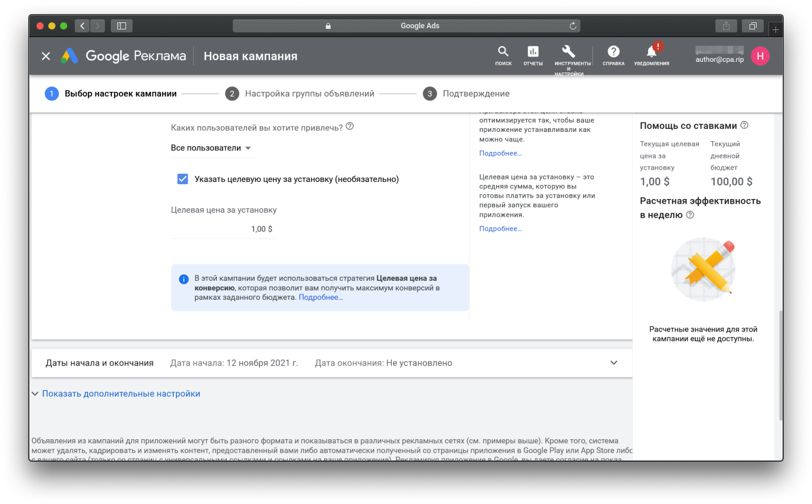Click help icon beside Каких пользователей question
This screenshot has height=504, width=812.
tap(350, 126)
